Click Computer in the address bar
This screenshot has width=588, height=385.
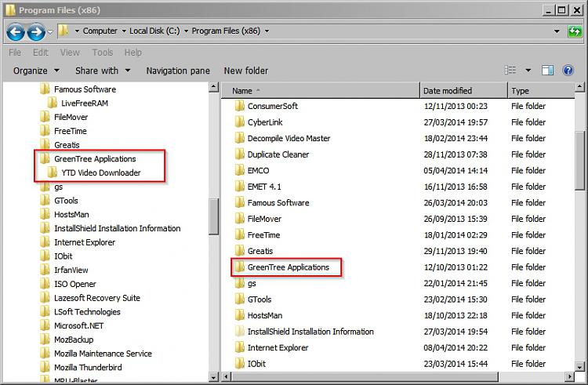click(x=100, y=31)
